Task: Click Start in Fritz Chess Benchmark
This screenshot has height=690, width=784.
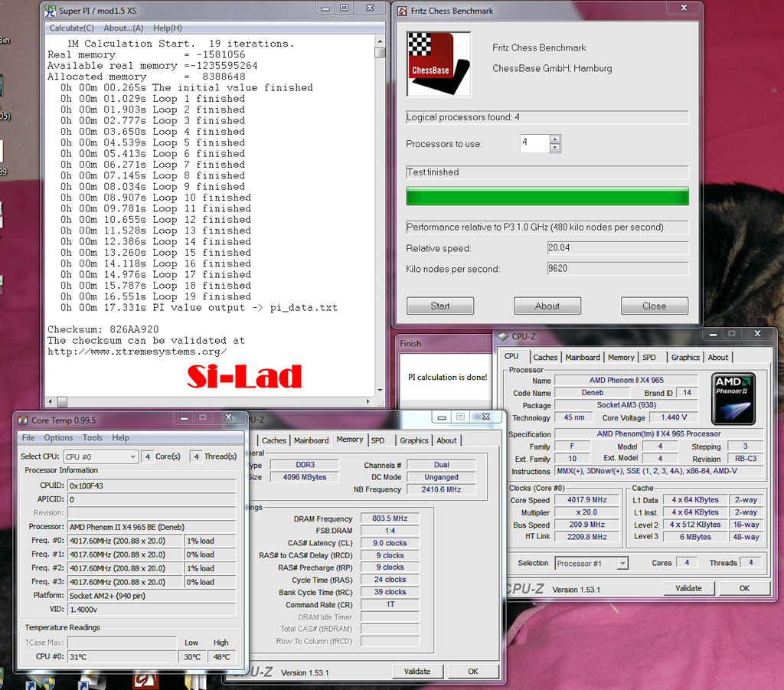Action: [440, 306]
